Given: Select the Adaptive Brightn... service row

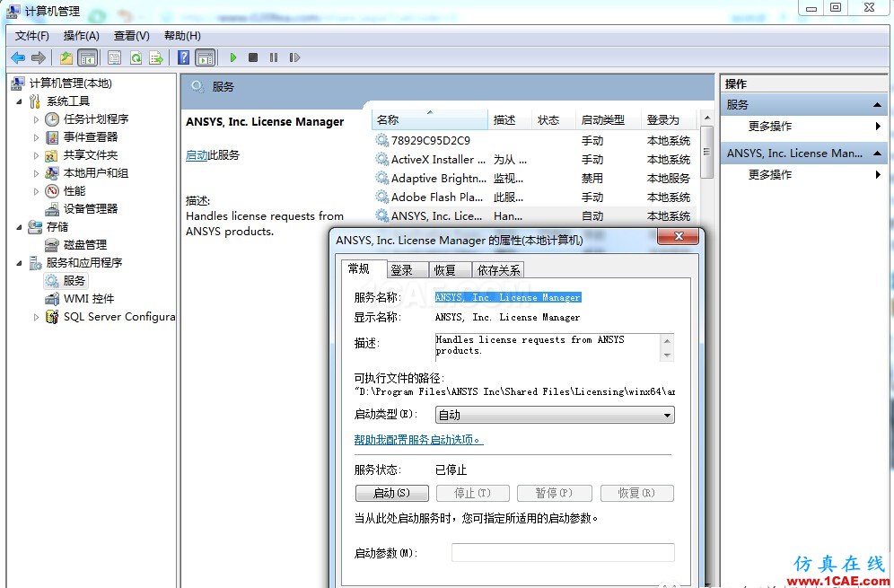Looking at the screenshot, I should pyautogui.click(x=534, y=179).
